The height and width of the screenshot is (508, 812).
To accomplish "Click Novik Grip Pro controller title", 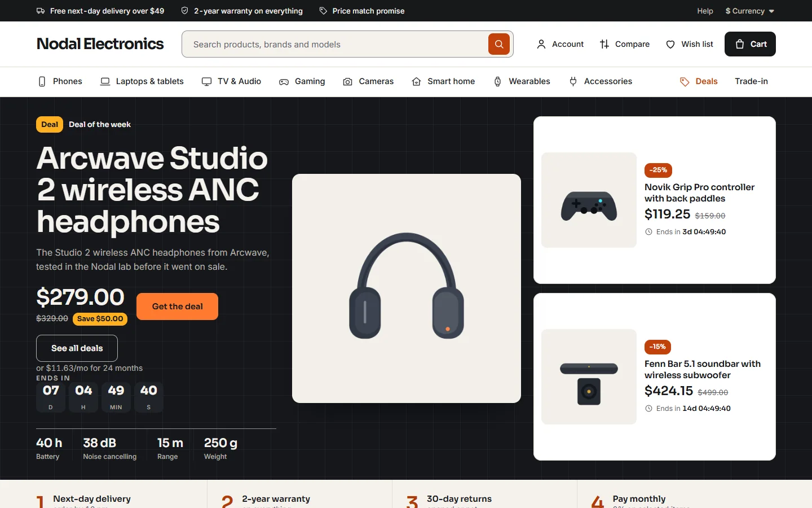I will (699, 192).
